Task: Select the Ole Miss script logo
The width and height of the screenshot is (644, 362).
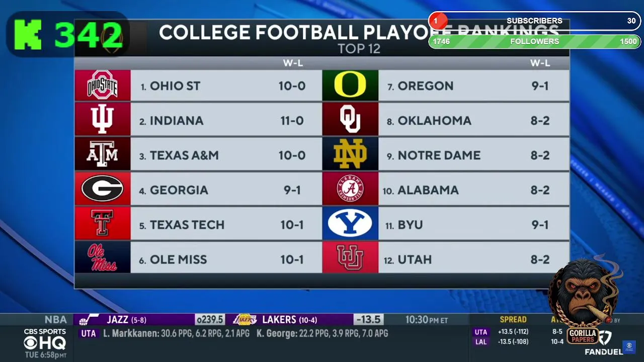Action: (x=102, y=258)
